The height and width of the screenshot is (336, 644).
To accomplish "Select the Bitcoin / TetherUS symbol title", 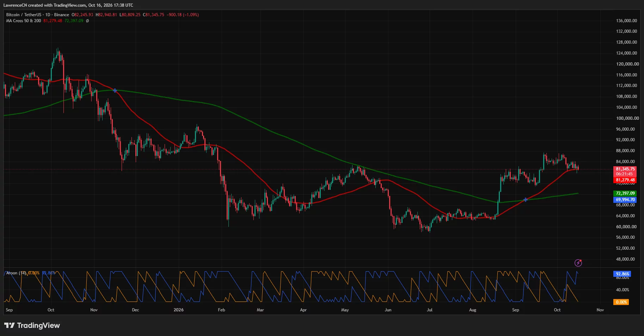I will tap(24, 15).
